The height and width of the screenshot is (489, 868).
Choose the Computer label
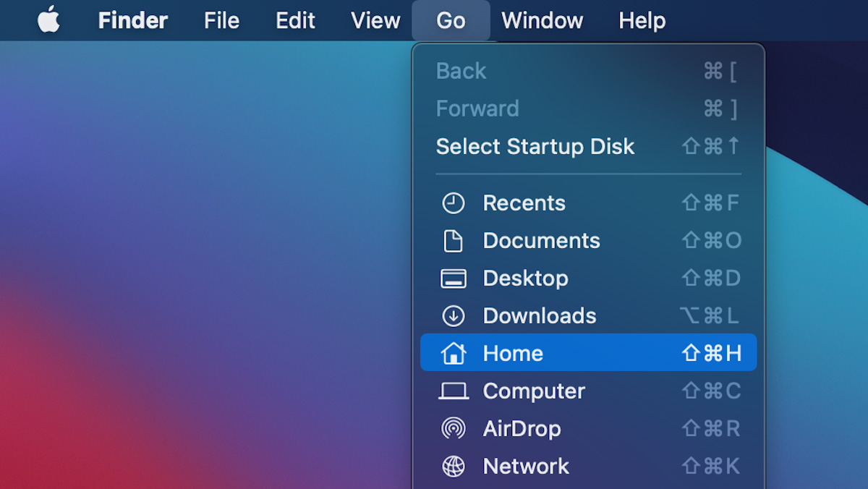(534, 391)
